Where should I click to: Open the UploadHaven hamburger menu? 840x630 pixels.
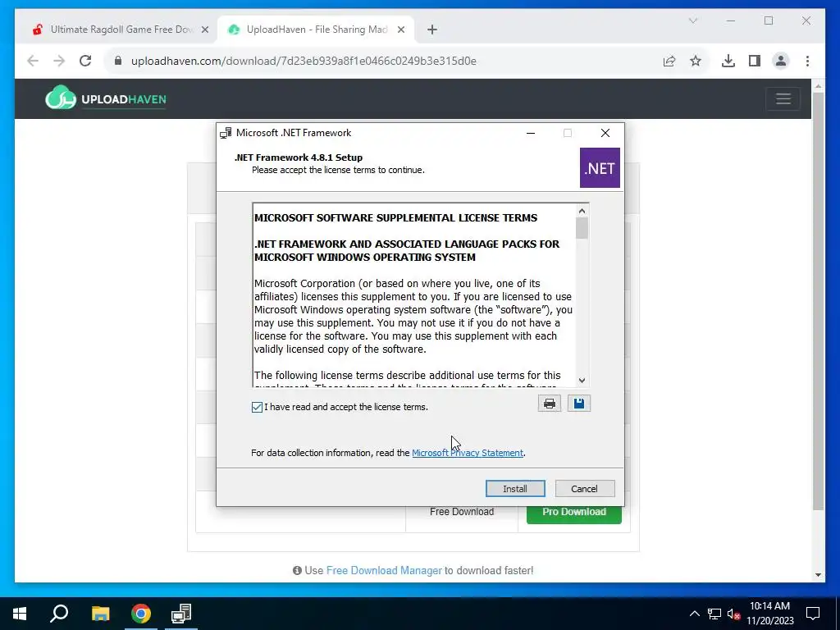point(783,99)
